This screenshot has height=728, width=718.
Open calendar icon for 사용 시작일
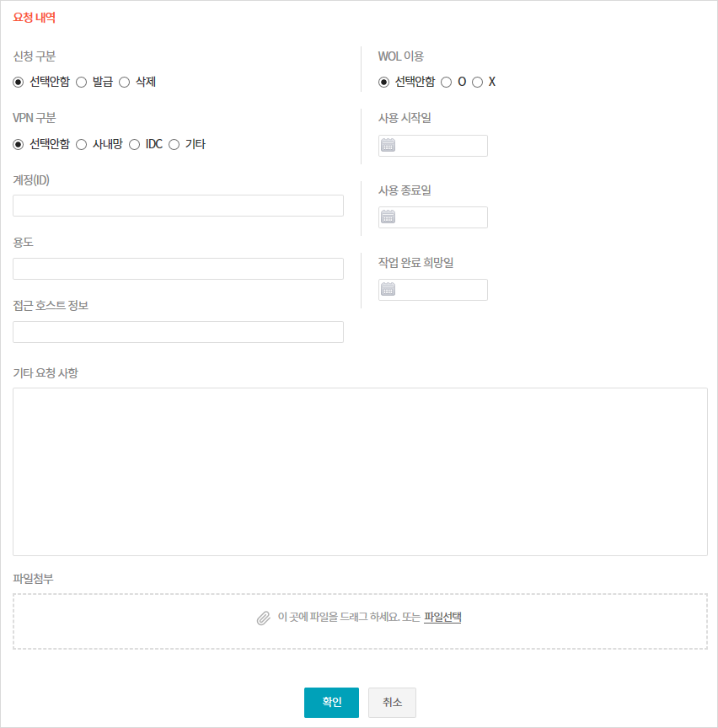coord(388,145)
